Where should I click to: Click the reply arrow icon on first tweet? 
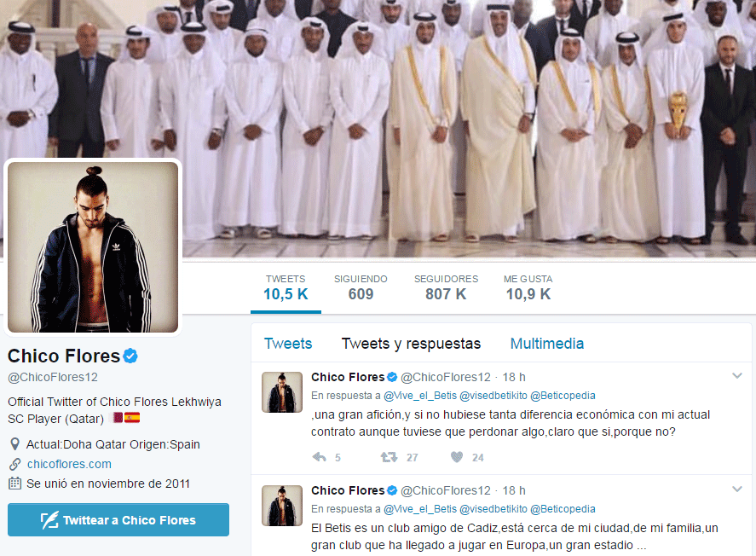point(319,457)
